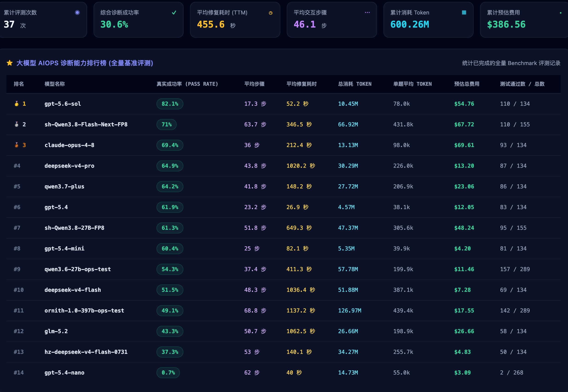This screenshot has width=568, height=392.
Task: Click the $26.66 estimated cost cell
Action: [x=464, y=331]
